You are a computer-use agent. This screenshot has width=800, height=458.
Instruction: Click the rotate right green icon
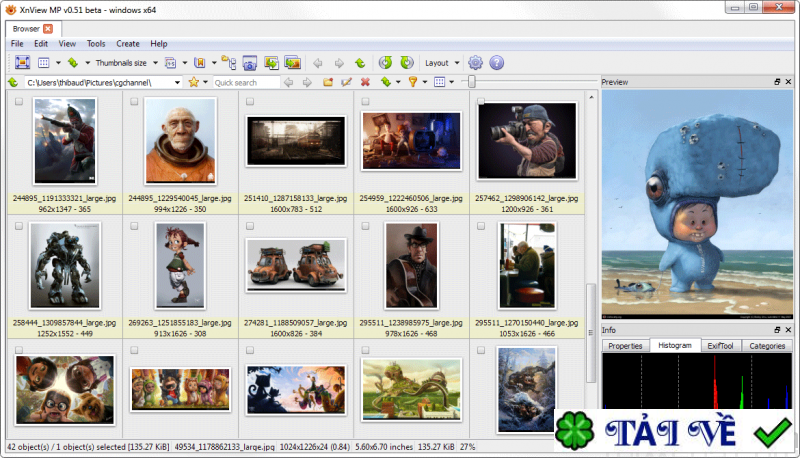[x=406, y=62]
